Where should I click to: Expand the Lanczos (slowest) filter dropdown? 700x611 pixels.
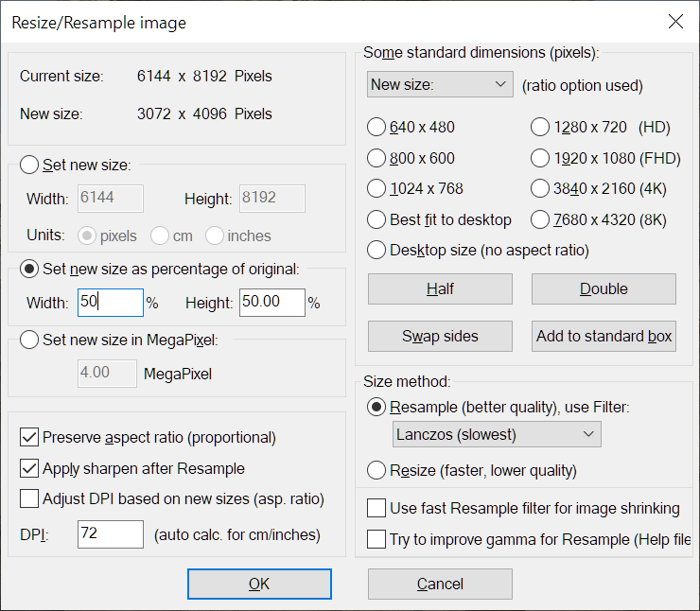[x=497, y=434]
